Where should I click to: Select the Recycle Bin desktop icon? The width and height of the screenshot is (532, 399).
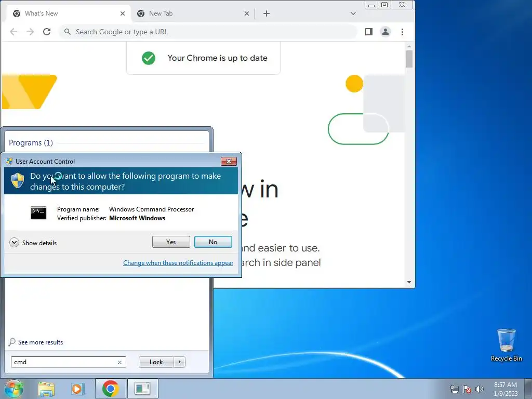coord(506,345)
